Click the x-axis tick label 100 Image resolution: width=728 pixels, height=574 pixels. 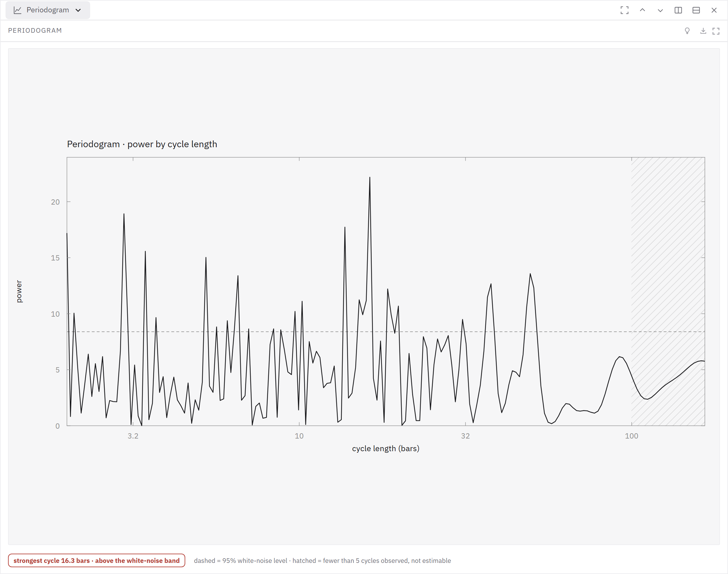[x=631, y=436]
